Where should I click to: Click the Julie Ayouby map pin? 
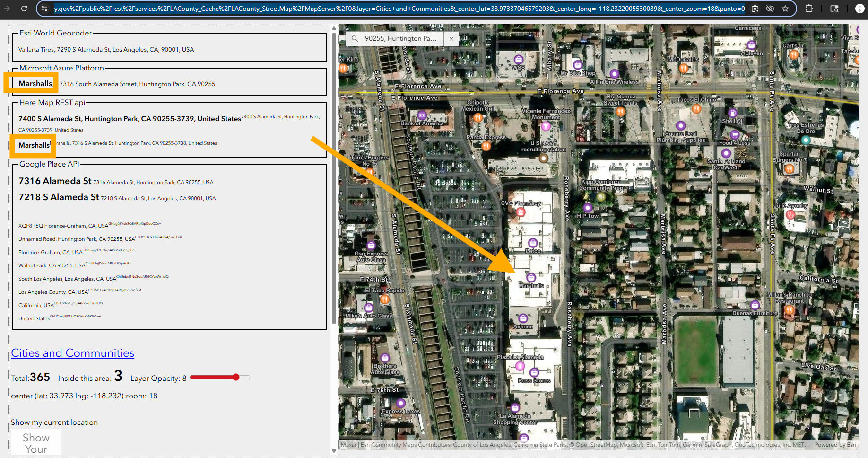point(790,214)
